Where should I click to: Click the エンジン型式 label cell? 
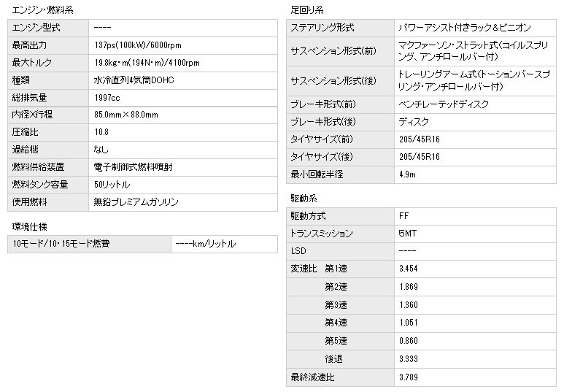click(x=36, y=28)
